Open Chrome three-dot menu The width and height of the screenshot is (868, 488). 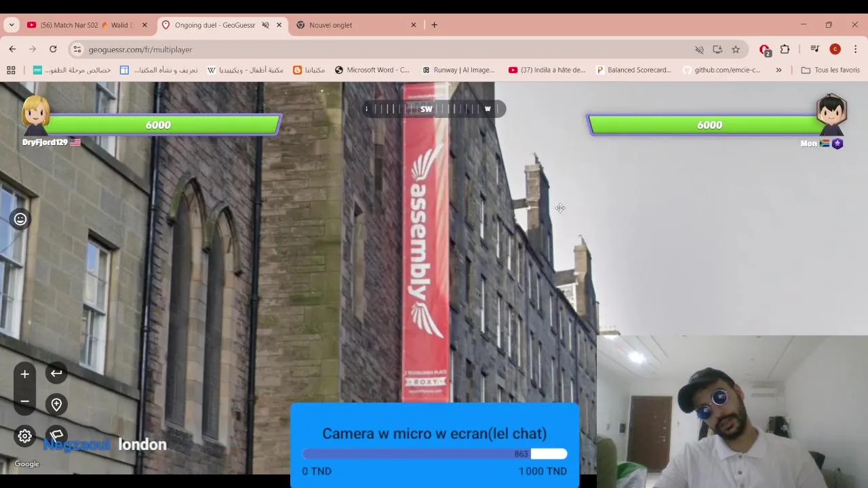pyautogui.click(x=856, y=49)
